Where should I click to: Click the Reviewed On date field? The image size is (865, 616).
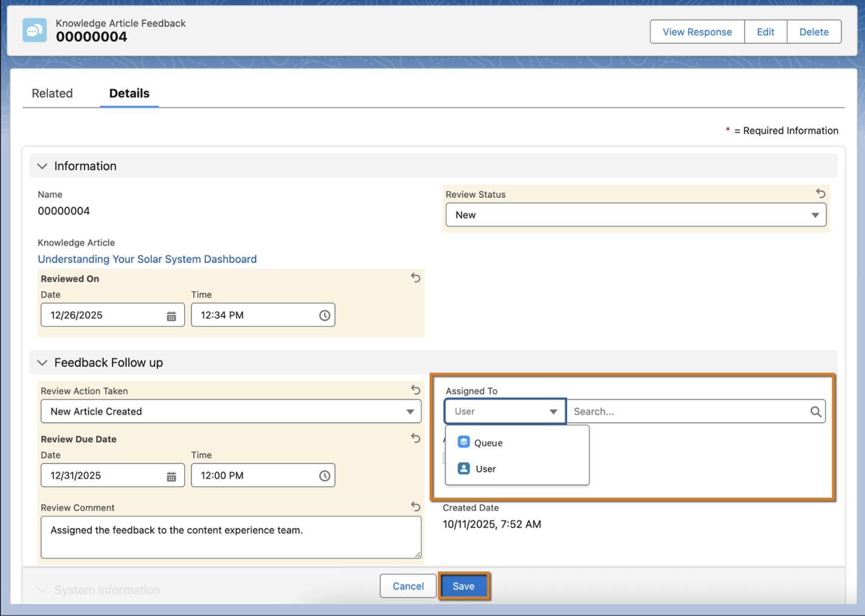(x=112, y=315)
